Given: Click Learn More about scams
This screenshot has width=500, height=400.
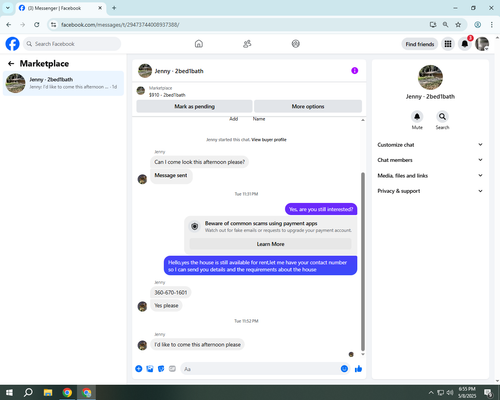Looking at the screenshot, I should pyautogui.click(x=270, y=244).
